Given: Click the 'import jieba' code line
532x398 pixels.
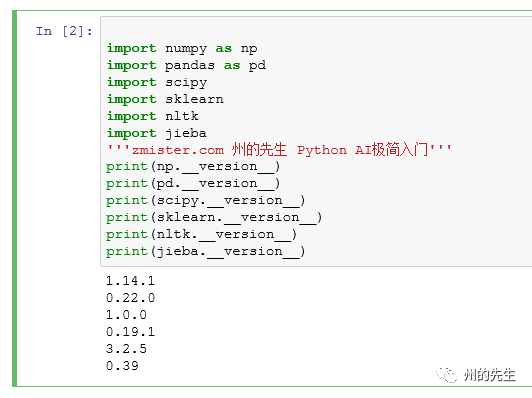Looking at the screenshot, I should 157,133.
